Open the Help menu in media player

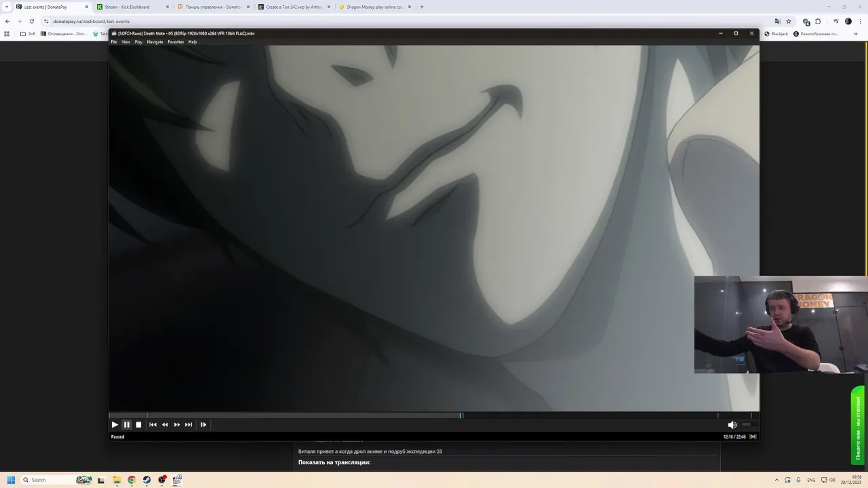(193, 42)
